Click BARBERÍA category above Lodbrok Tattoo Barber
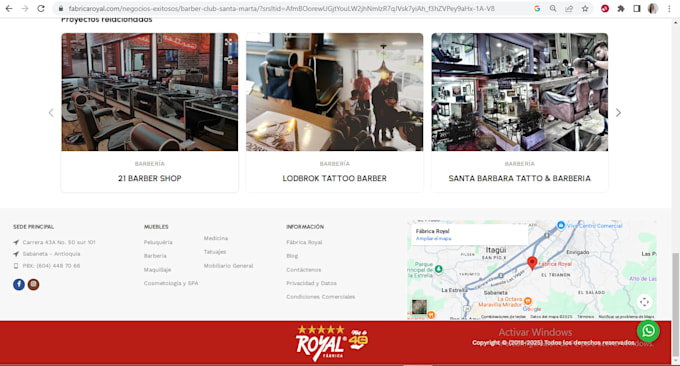680x366 pixels. pos(334,163)
